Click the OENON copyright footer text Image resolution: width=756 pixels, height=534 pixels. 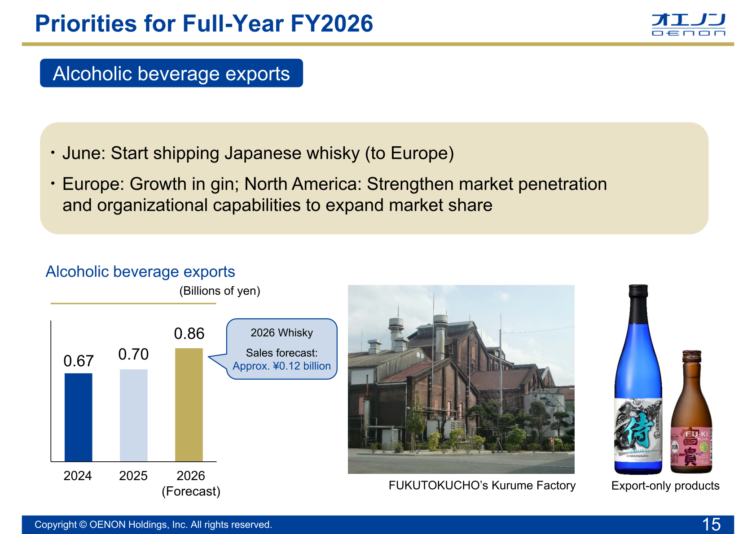point(153,525)
